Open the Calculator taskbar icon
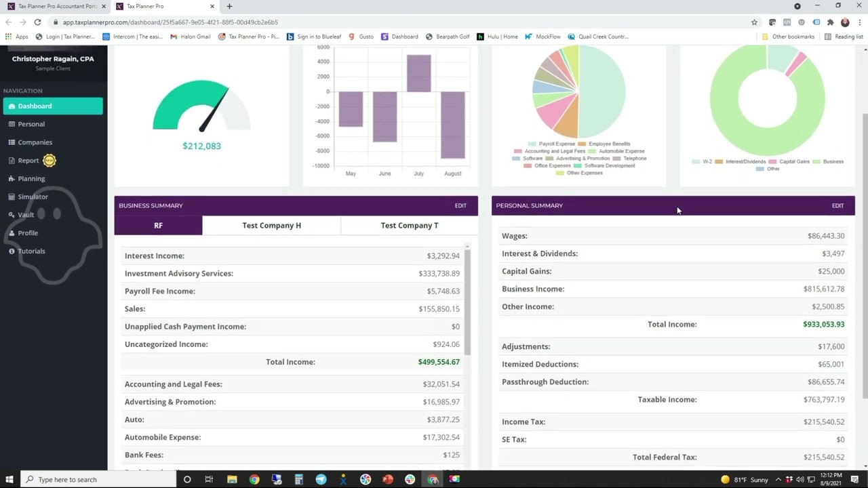This screenshot has width=868, height=488. [298, 479]
